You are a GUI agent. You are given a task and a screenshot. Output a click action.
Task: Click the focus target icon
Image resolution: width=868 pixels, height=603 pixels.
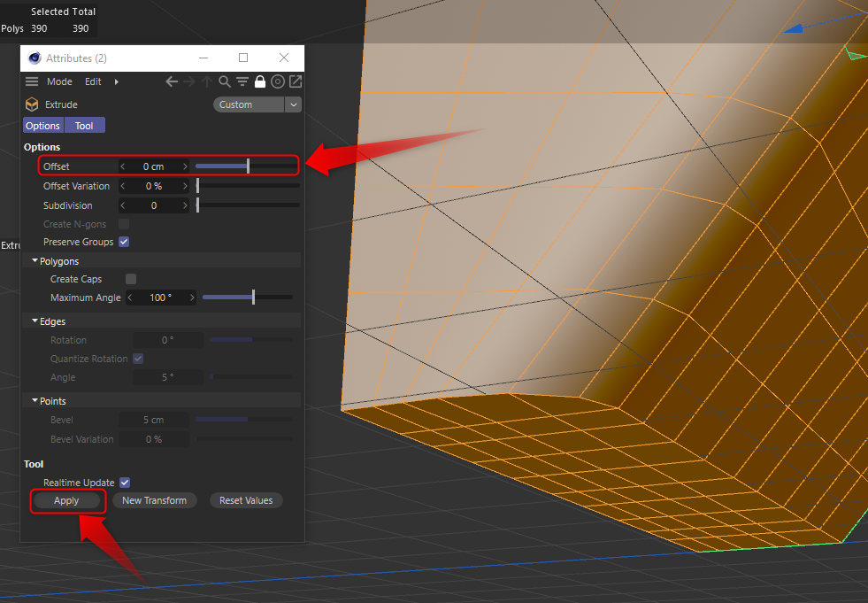277,81
